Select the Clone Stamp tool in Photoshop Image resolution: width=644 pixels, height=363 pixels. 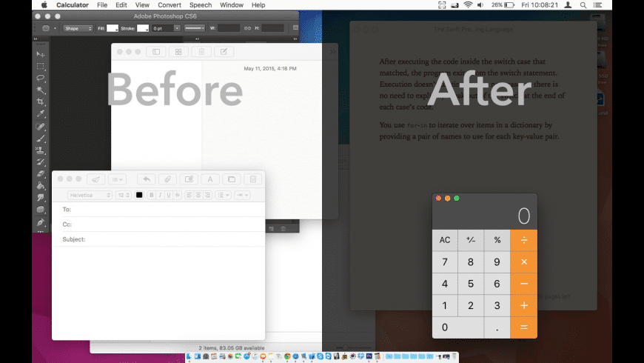[x=40, y=150]
